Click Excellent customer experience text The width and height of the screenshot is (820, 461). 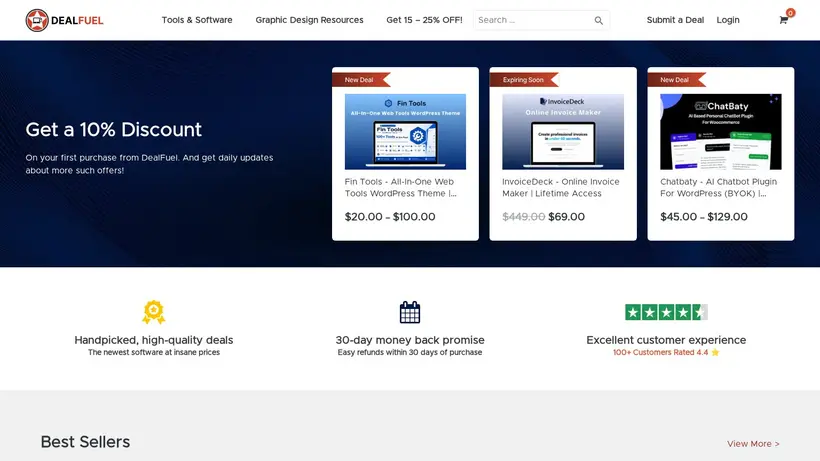coord(666,340)
